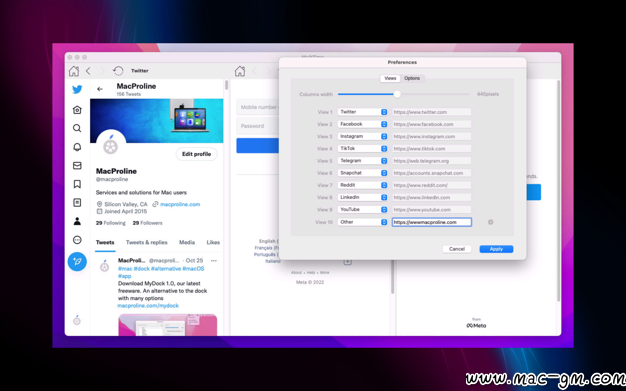Click the Cancel button
This screenshot has height=391, width=626.
point(457,249)
